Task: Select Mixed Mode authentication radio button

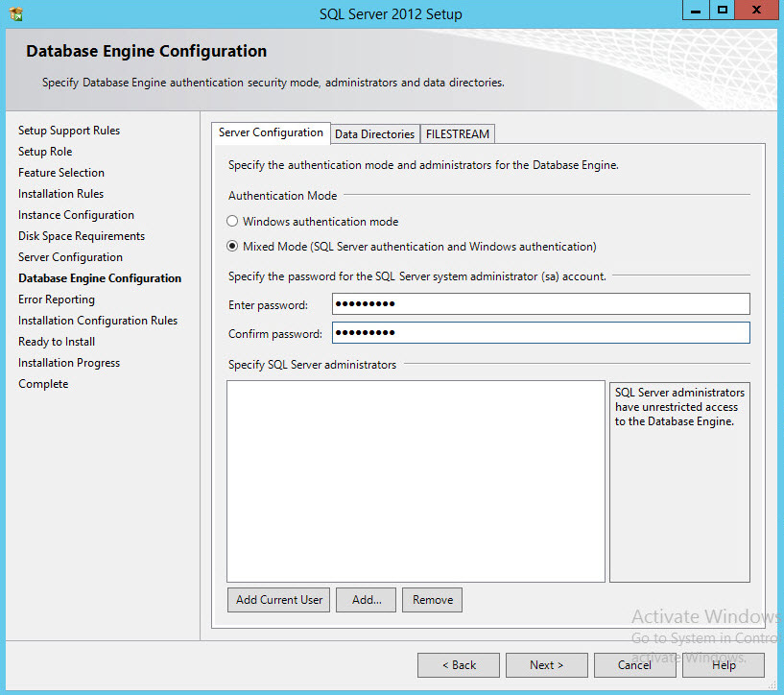Action: coord(232,247)
